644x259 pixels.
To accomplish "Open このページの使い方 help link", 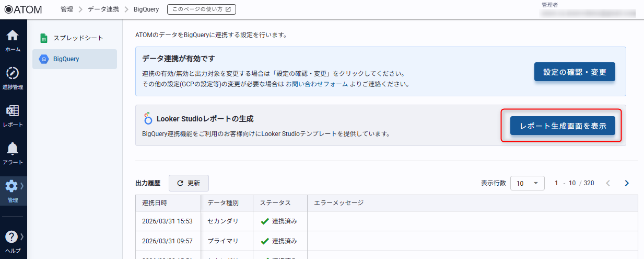I will point(202,9).
